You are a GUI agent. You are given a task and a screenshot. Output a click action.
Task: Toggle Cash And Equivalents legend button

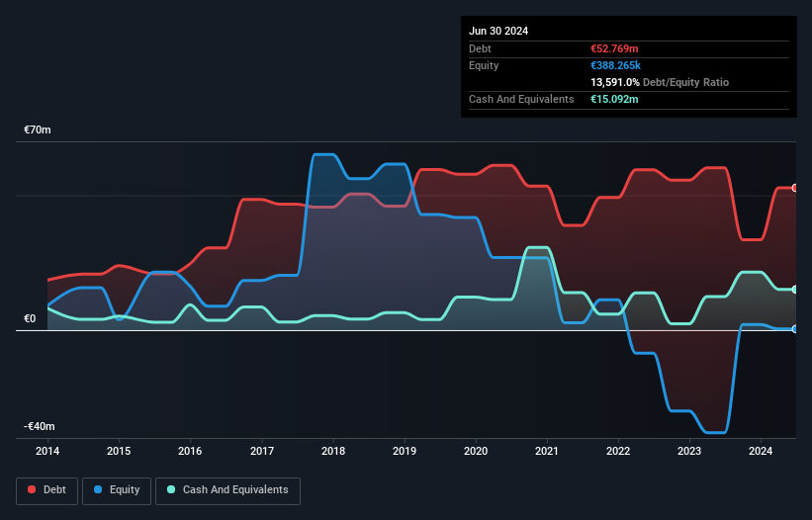[x=227, y=490]
